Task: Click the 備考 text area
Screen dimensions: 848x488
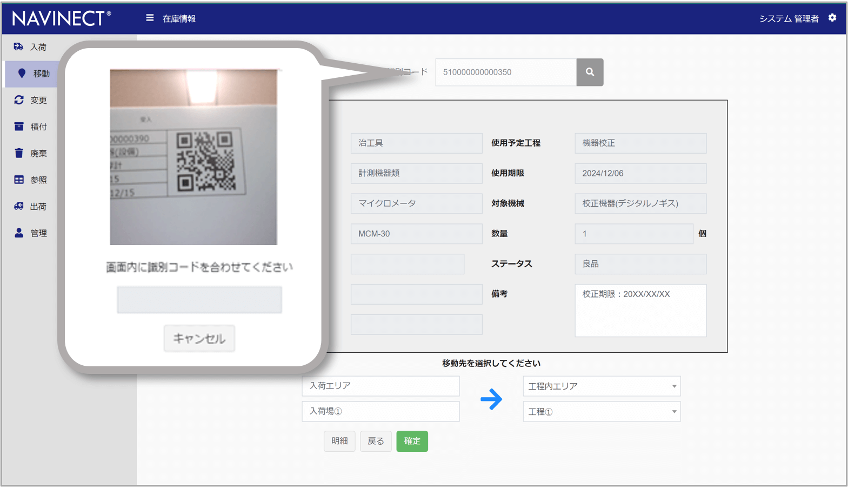Action: (640, 311)
